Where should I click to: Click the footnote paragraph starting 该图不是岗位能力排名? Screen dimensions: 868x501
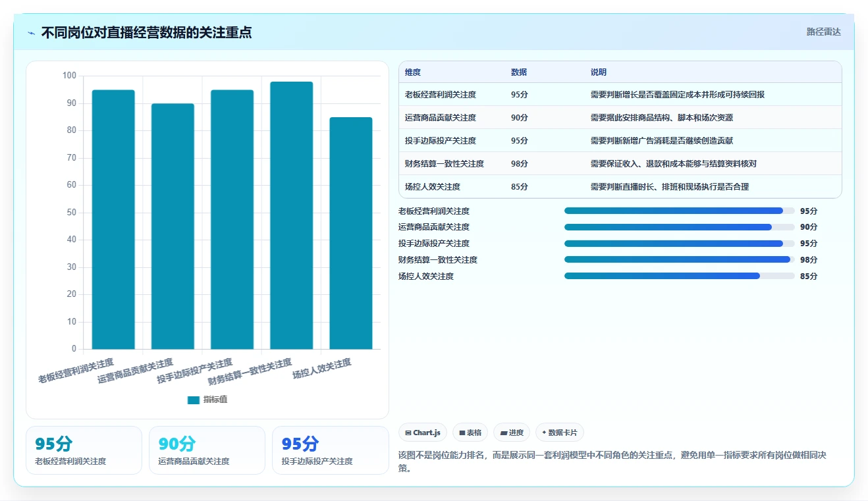coord(613,461)
